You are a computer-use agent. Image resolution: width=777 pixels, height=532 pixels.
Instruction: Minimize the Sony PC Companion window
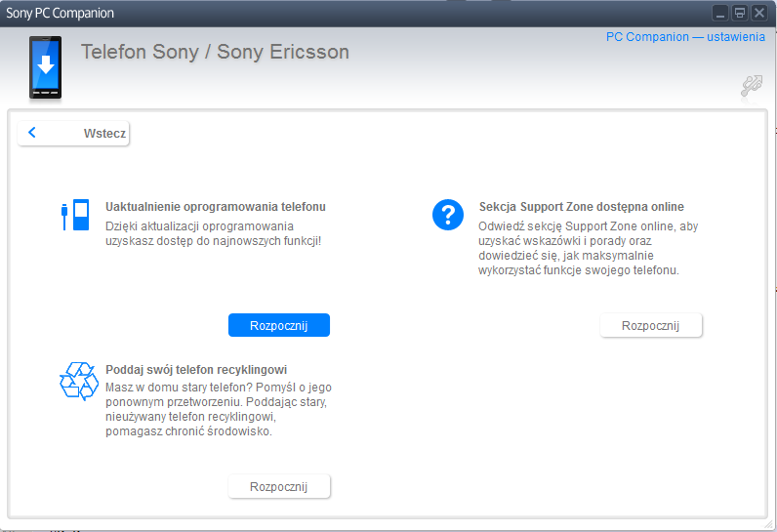720,13
